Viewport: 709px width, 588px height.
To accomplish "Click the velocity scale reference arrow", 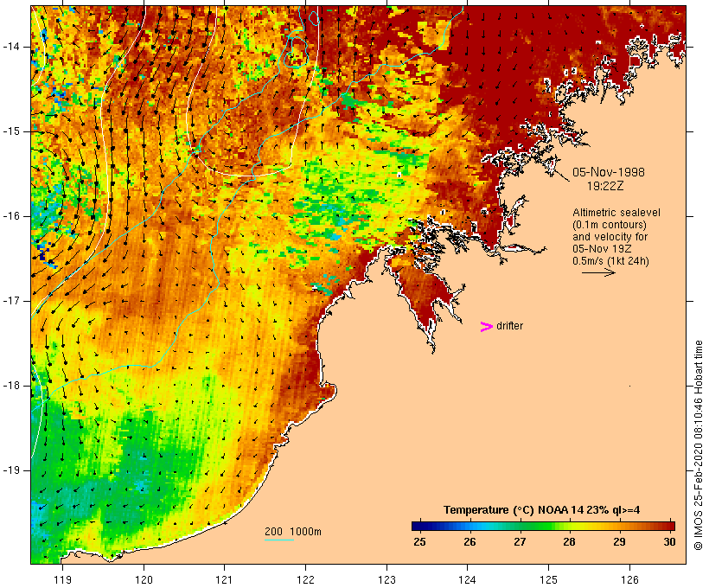I will pos(598,272).
